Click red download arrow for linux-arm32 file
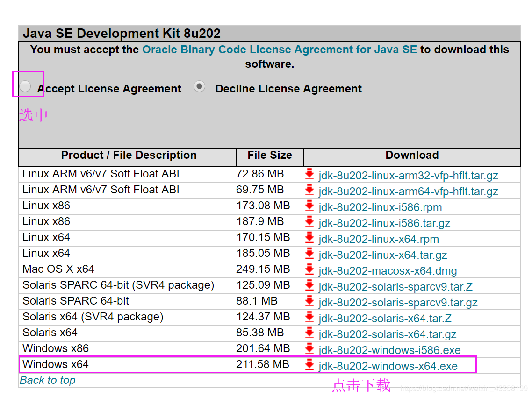This screenshot has width=532, height=397. 309,174
